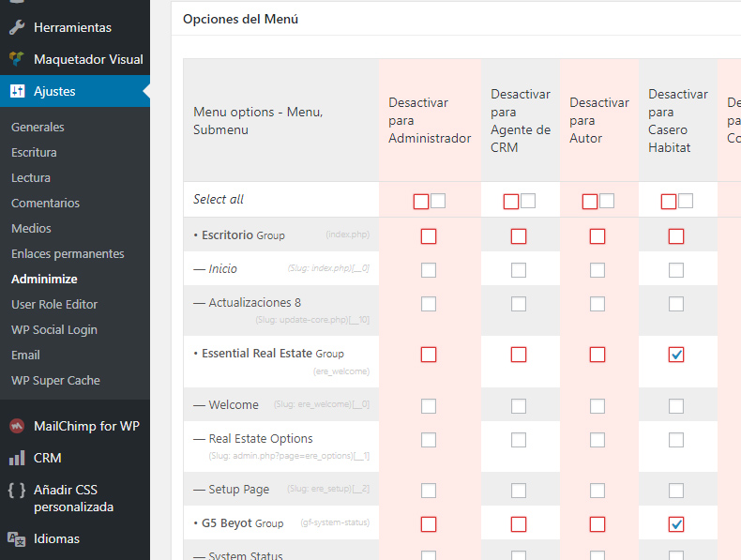Screen dimensions: 741x560
Task: Click the Ajustes sliders icon
Action: click(x=17, y=91)
